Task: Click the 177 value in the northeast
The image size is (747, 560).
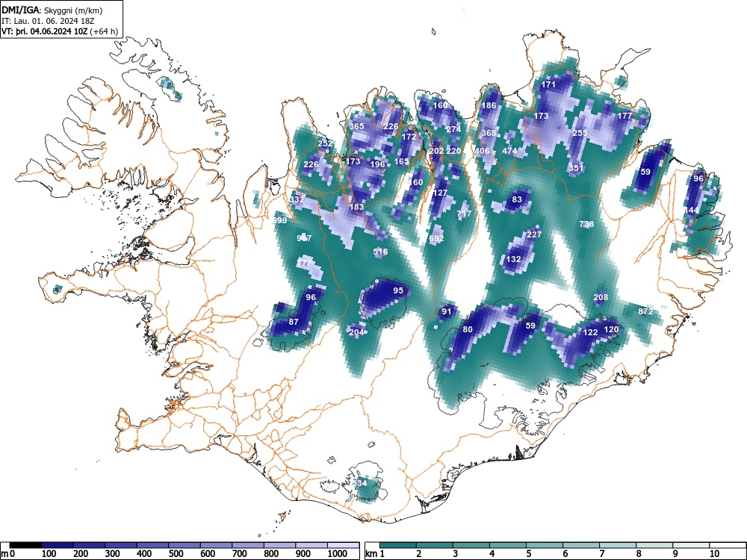Action: tap(624, 116)
